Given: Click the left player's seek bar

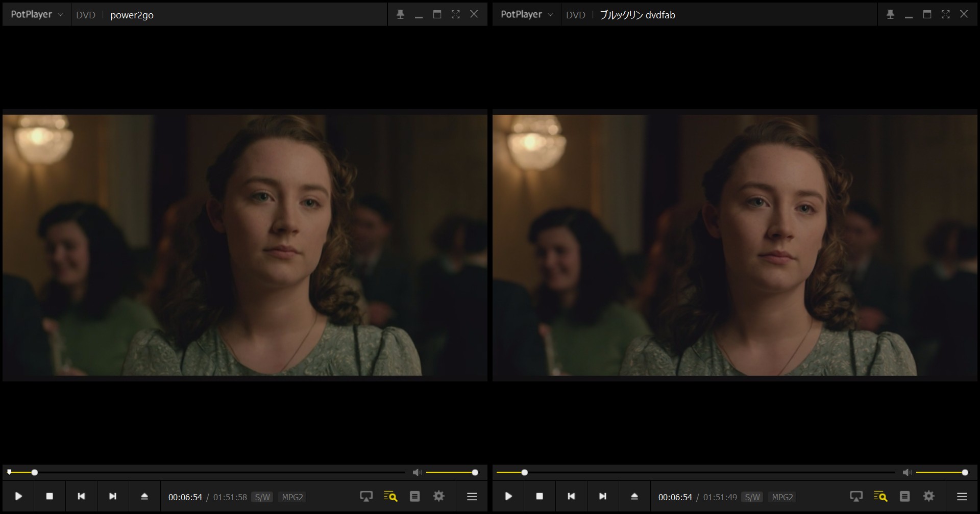Looking at the screenshot, I should pyautogui.click(x=204, y=473).
